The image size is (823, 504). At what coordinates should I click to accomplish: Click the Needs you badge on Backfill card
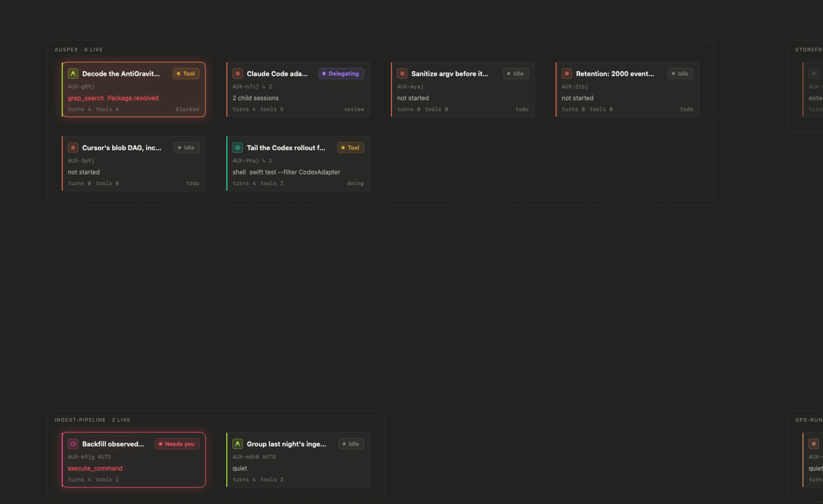coord(177,444)
